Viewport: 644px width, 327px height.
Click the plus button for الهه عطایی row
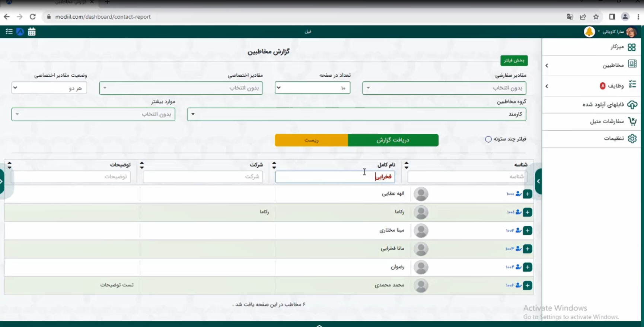coord(527,194)
